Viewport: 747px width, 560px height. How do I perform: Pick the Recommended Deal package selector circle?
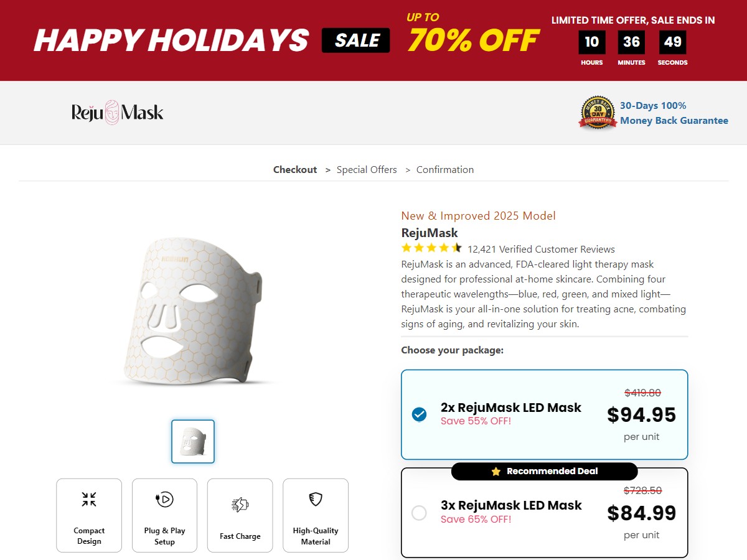418,512
